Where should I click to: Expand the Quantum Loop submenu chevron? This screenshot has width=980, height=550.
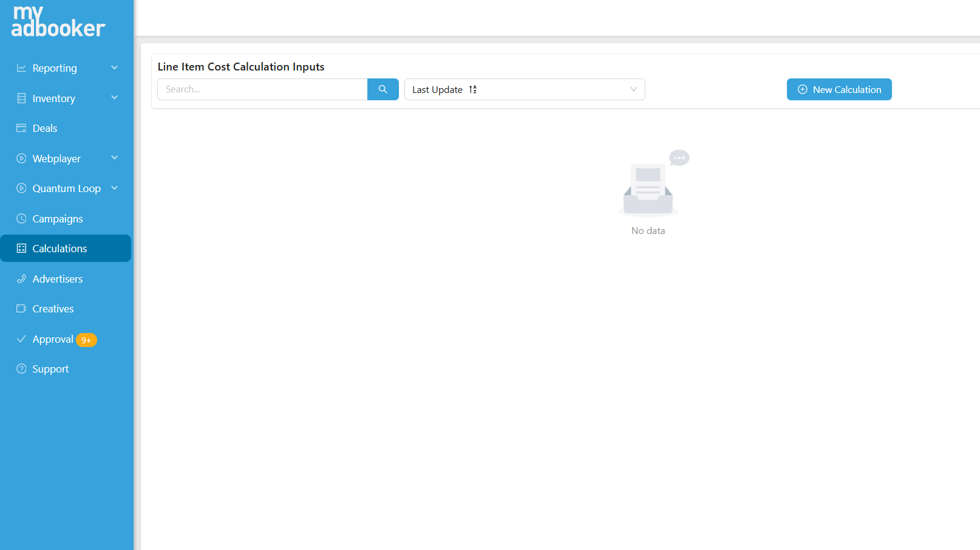[x=114, y=188]
